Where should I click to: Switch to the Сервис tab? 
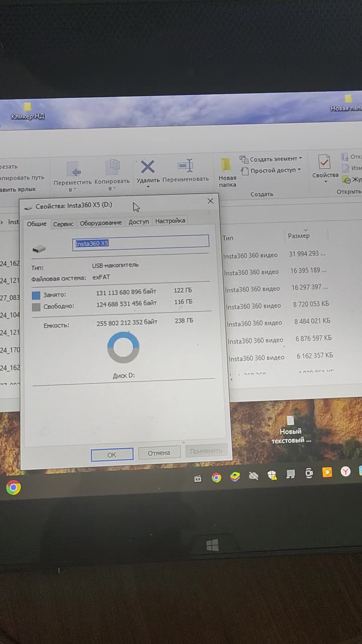(63, 224)
